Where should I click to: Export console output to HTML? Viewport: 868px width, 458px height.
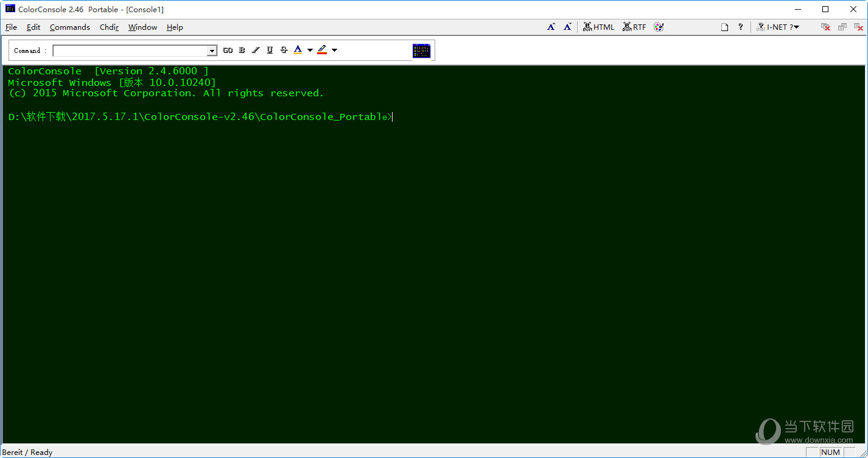click(x=599, y=27)
